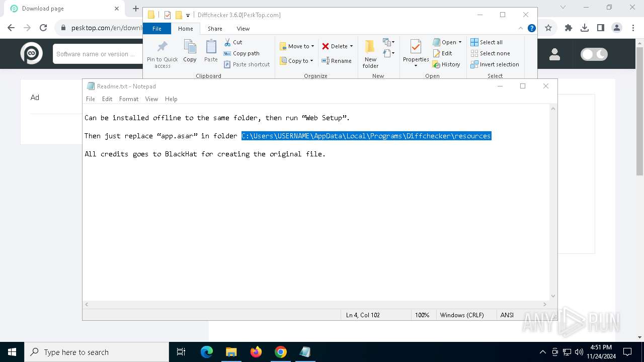This screenshot has width=644, height=362.
Task: Click Select all in Explorer ribbon
Action: (487, 42)
